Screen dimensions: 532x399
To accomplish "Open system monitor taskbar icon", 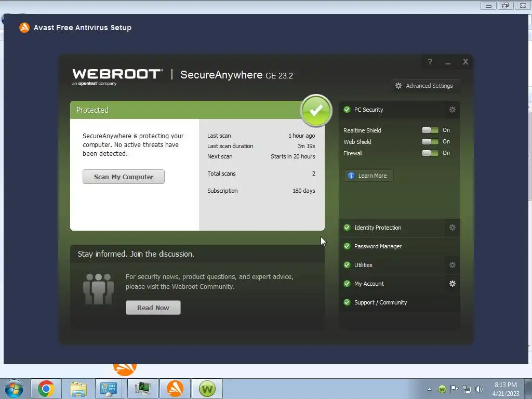I will pyautogui.click(x=143, y=389).
